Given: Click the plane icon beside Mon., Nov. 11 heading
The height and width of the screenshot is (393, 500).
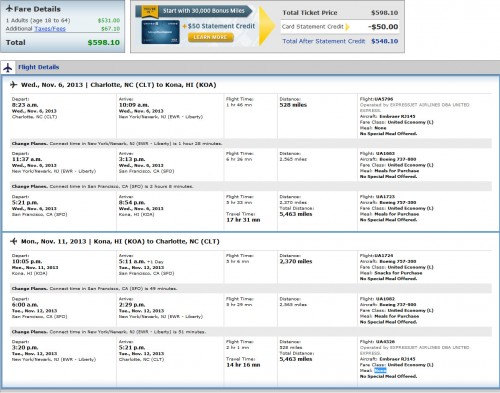Looking at the screenshot, I should pos(13,241).
